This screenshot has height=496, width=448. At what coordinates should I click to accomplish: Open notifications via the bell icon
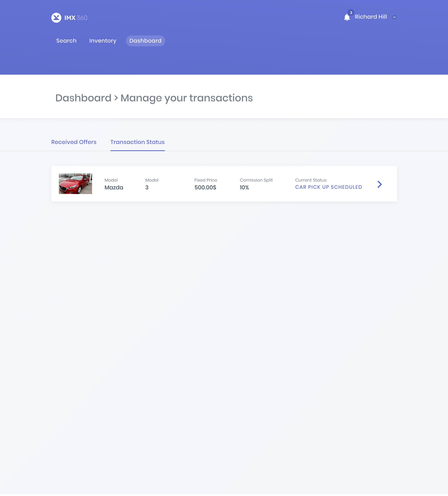coord(347,17)
